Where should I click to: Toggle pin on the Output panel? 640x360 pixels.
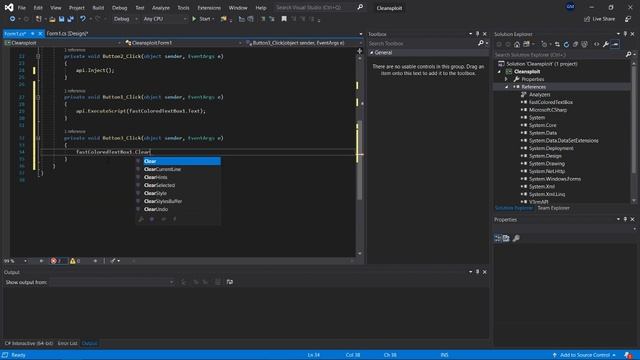(x=478, y=272)
